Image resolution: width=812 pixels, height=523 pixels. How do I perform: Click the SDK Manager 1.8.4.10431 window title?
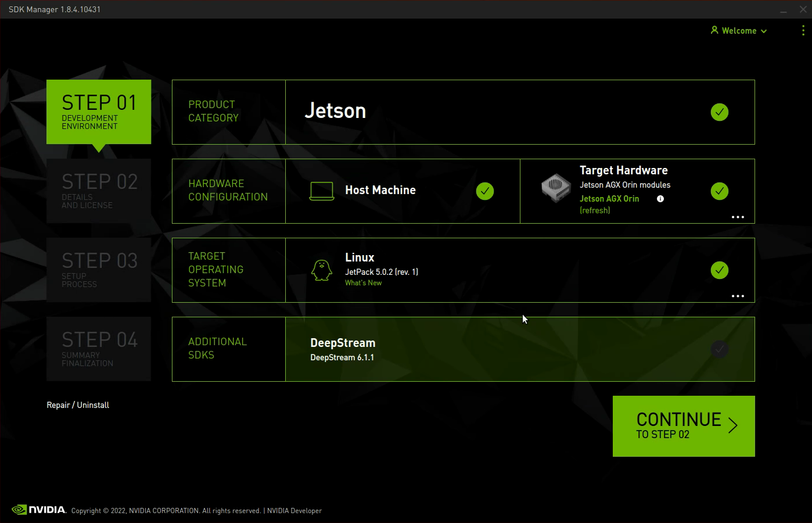(x=55, y=9)
